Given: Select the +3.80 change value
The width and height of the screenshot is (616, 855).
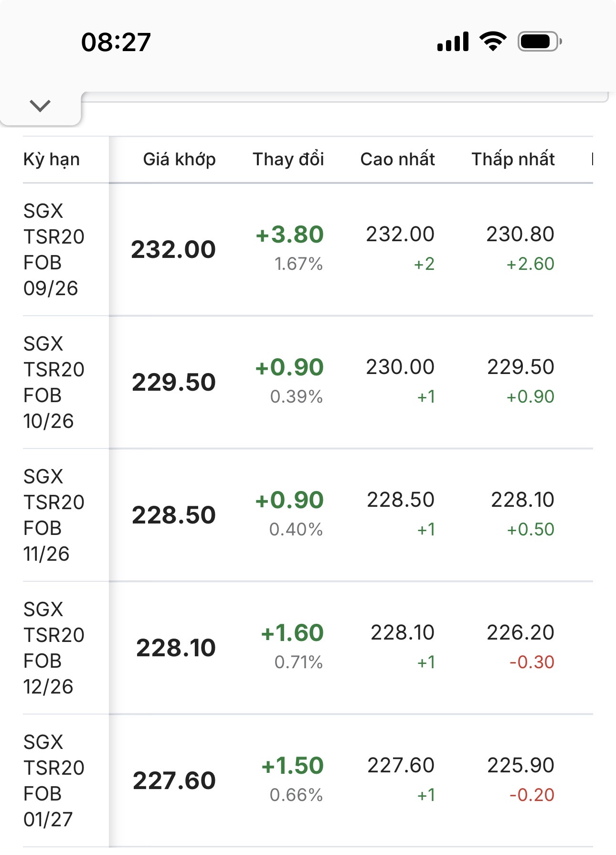Looking at the screenshot, I should (x=290, y=235).
